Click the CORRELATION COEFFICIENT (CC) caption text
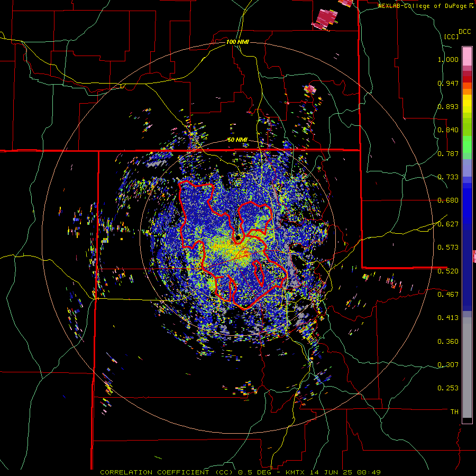Viewport: 476px width, 476px height. [x=167, y=472]
